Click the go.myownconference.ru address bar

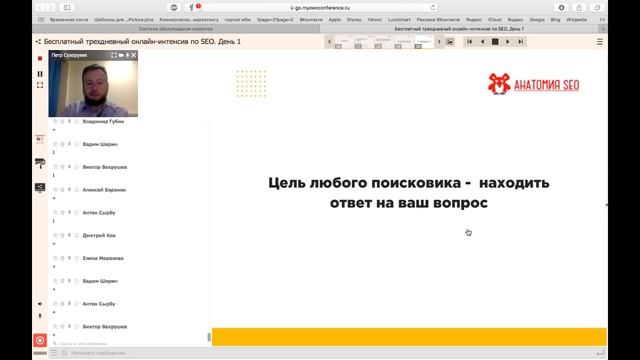point(320,7)
